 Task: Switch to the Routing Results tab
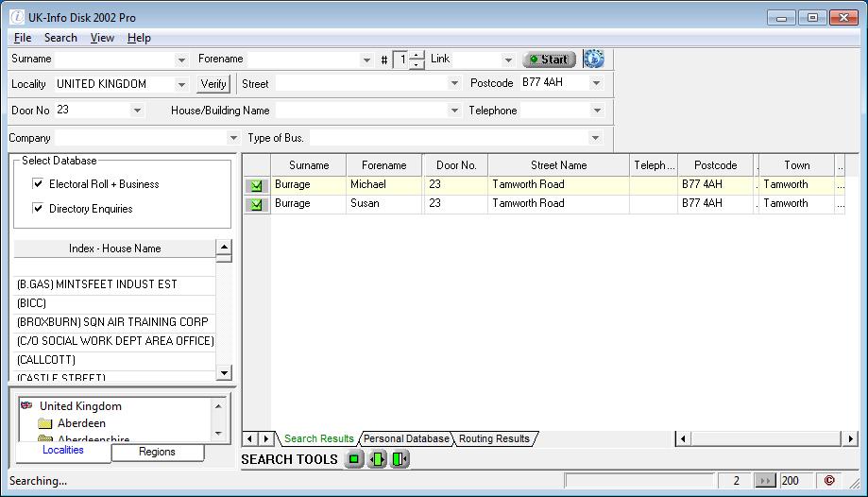[494, 439]
